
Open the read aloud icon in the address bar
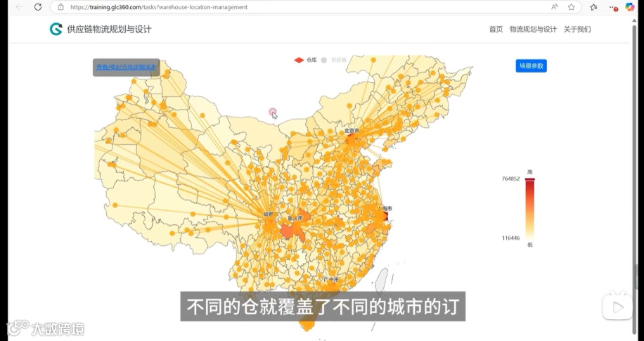tap(555, 7)
